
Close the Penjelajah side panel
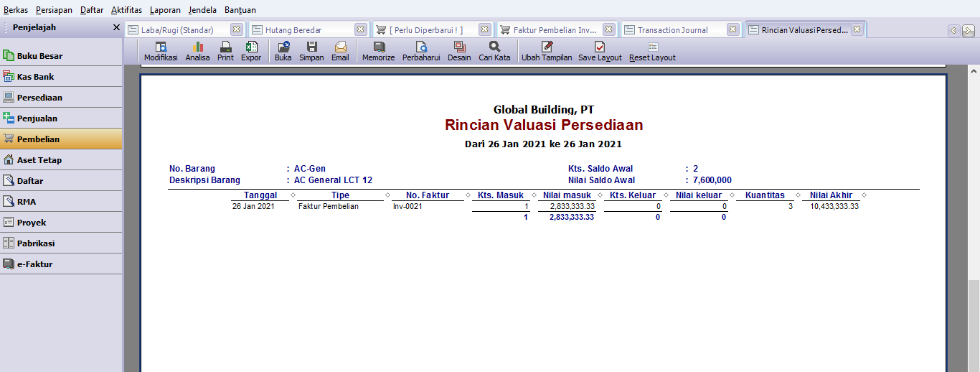(x=116, y=27)
